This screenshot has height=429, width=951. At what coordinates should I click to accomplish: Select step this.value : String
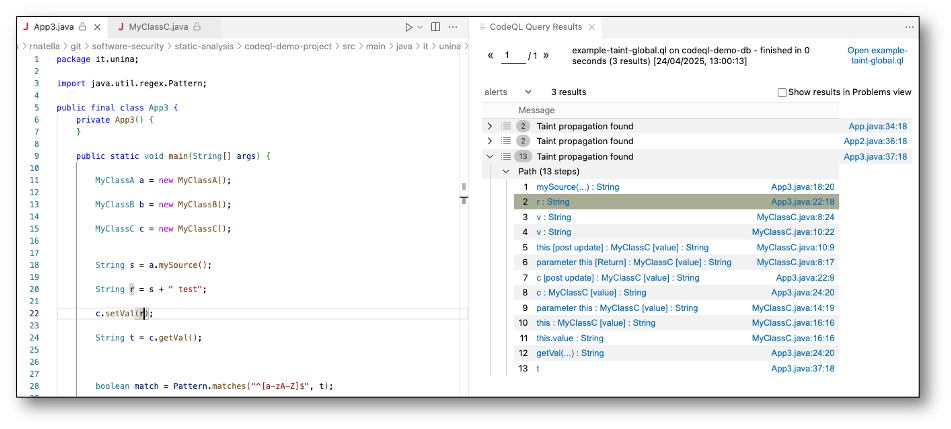tap(570, 338)
